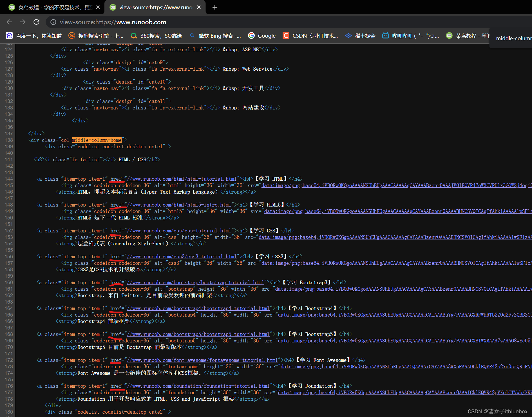Open the bootstrap4-tutorial.html source link

coord(198,308)
